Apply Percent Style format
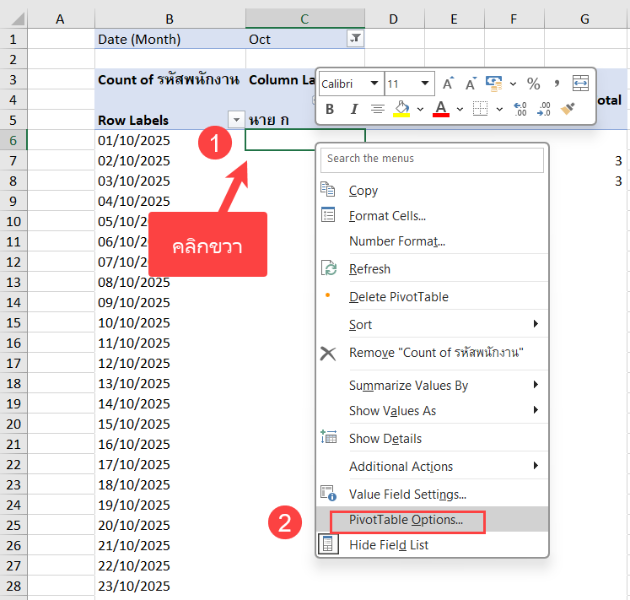Image resolution: width=630 pixels, height=600 pixels. [x=533, y=84]
